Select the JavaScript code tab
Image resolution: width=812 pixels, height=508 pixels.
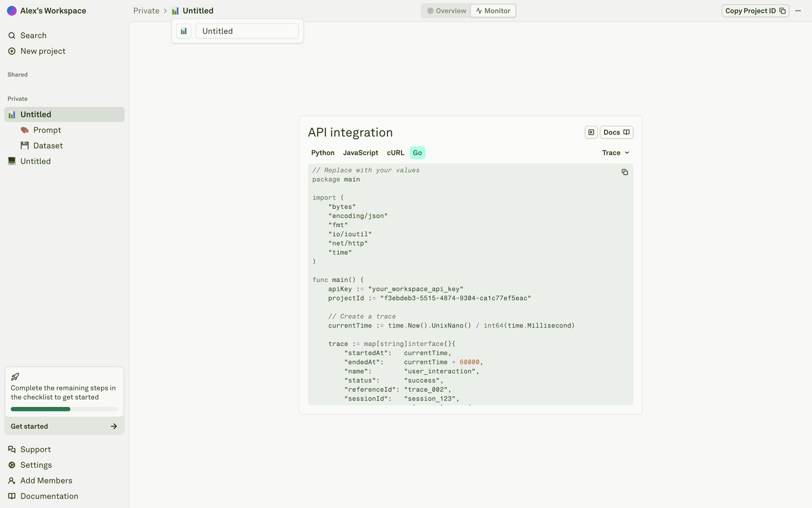pos(361,153)
